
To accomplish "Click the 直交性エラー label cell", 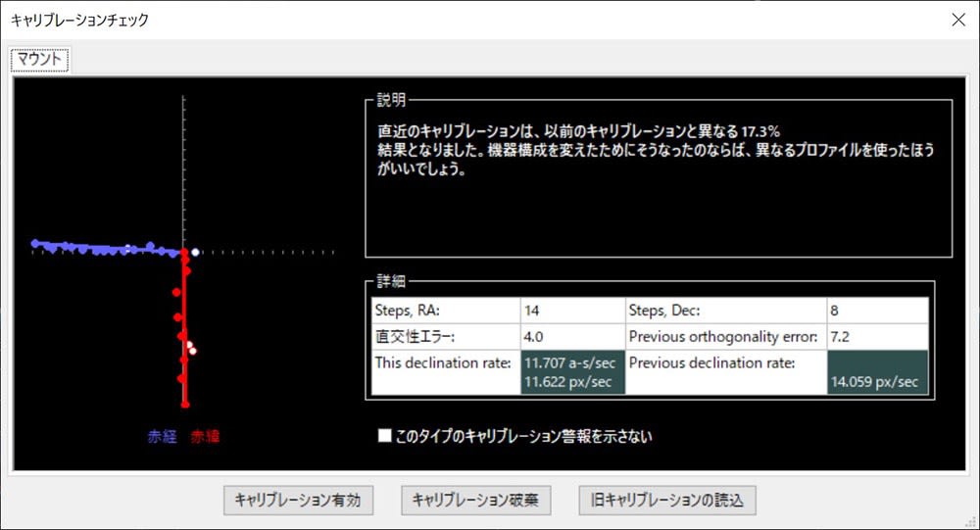I will tap(446, 337).
